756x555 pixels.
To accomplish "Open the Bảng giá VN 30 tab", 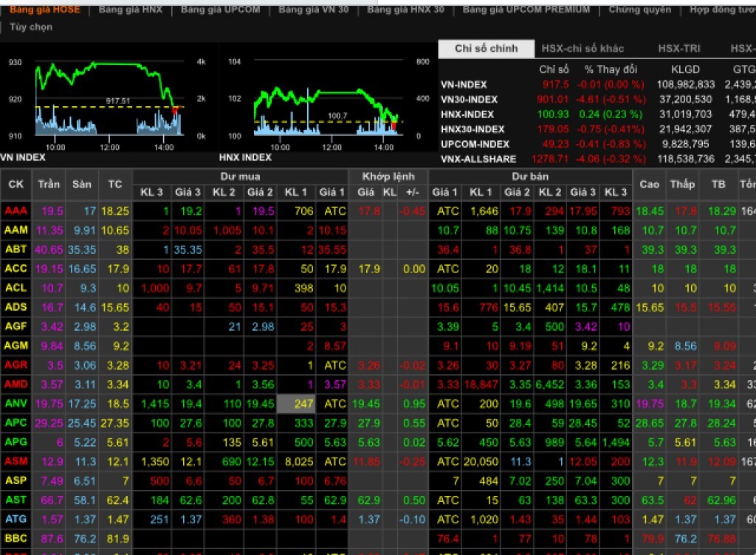I will (313, 10).
